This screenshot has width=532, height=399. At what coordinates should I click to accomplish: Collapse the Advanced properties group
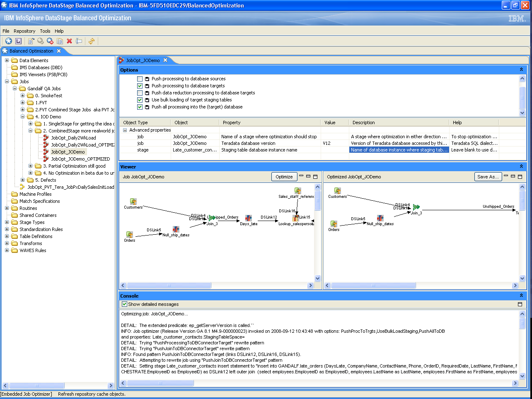125,130
